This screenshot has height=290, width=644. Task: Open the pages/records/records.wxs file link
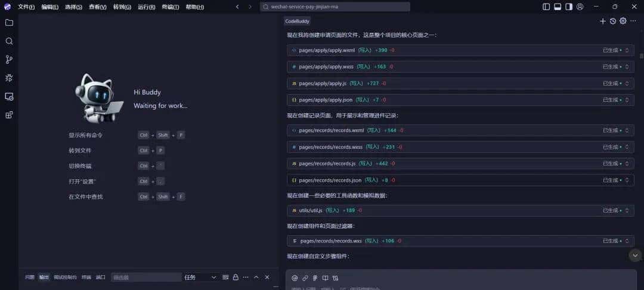tap(331, 241)
